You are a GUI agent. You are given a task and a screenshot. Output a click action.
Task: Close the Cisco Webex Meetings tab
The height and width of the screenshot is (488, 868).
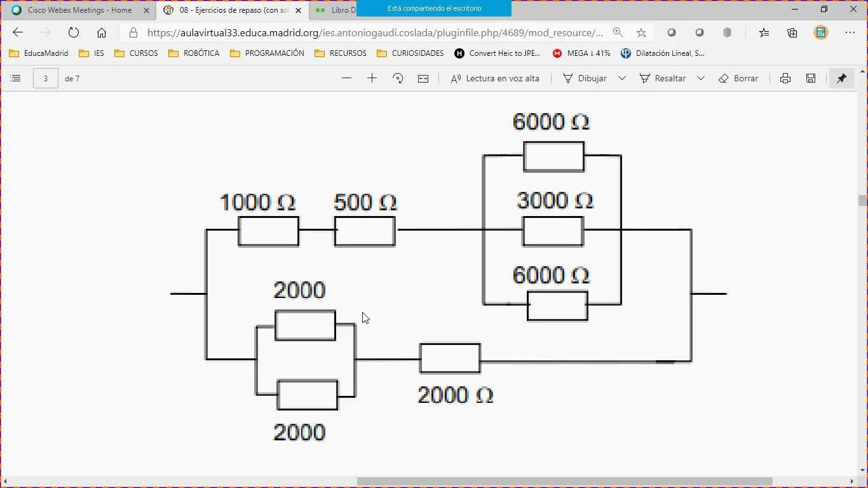[x=146, y=10]
